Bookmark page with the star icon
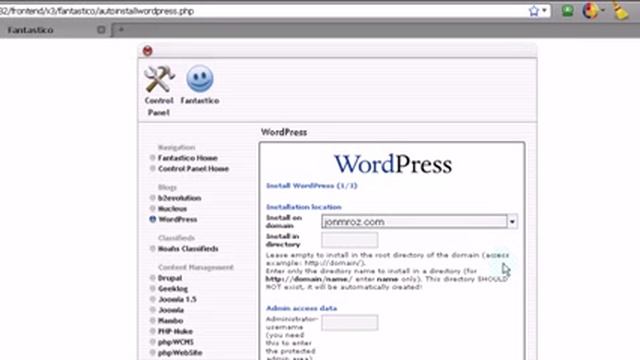The width and height of the screenshot is (640, 360). click(533, 11)
